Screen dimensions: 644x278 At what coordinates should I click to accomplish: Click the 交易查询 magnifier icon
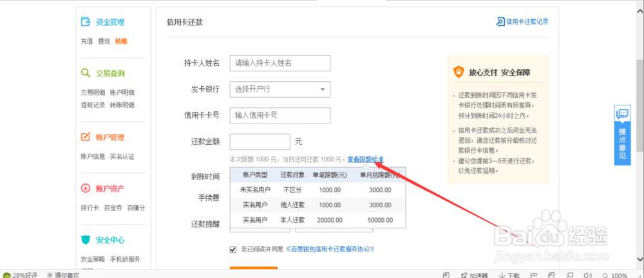[x=86, y=73]
